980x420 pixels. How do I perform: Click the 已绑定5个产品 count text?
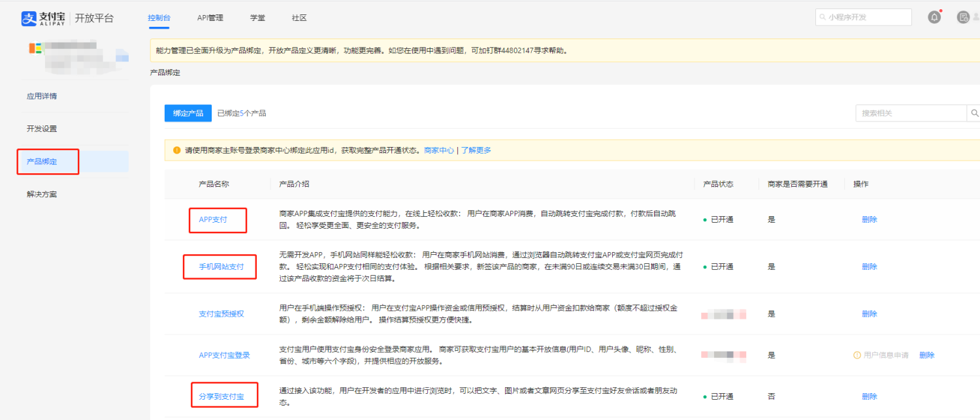(242, 113)
